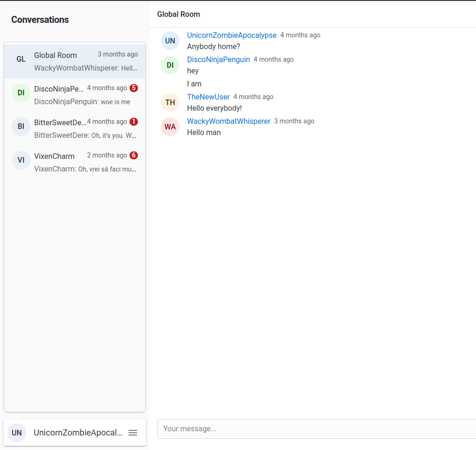Click the UnicornZombieApocalypse username link in chat

[231, 36]
